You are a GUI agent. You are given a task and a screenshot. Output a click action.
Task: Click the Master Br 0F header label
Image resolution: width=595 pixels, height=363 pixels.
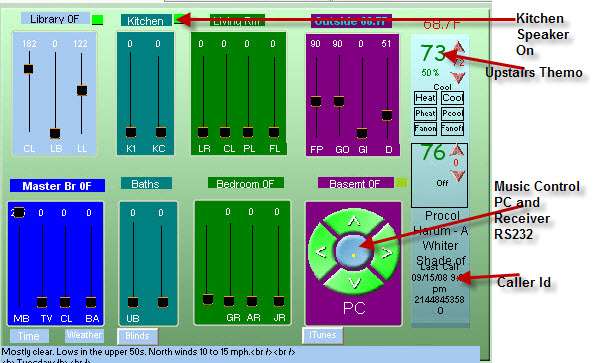pos(57,186)
